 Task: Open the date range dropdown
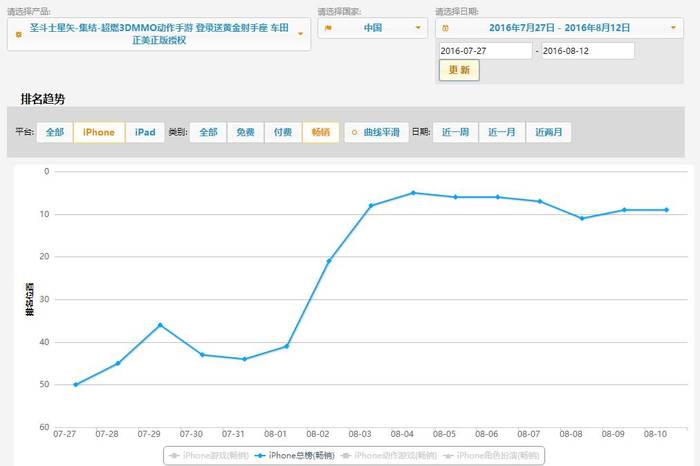point(559,28)
